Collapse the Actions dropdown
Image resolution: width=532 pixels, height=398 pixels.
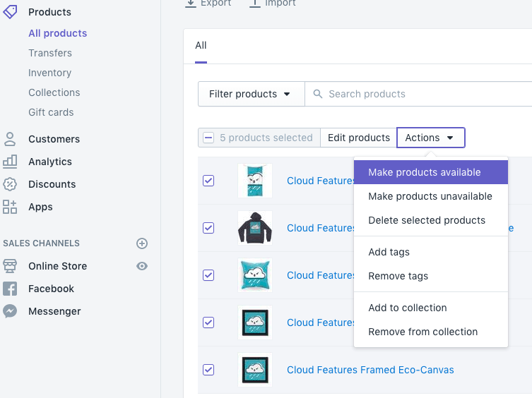click(x=430, y=138)
